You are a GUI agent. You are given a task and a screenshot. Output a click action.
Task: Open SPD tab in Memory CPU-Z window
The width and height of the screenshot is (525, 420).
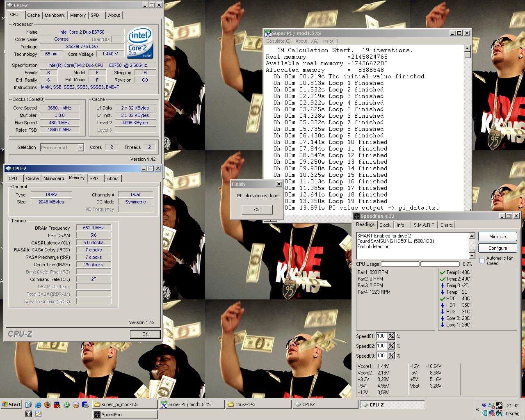[94, 178]
